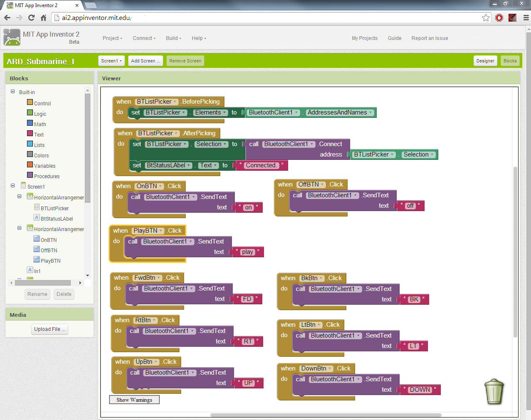Select the BTListPicker component icon in tree
Viewport: 531px width, 420px height.
click(37, 208)
